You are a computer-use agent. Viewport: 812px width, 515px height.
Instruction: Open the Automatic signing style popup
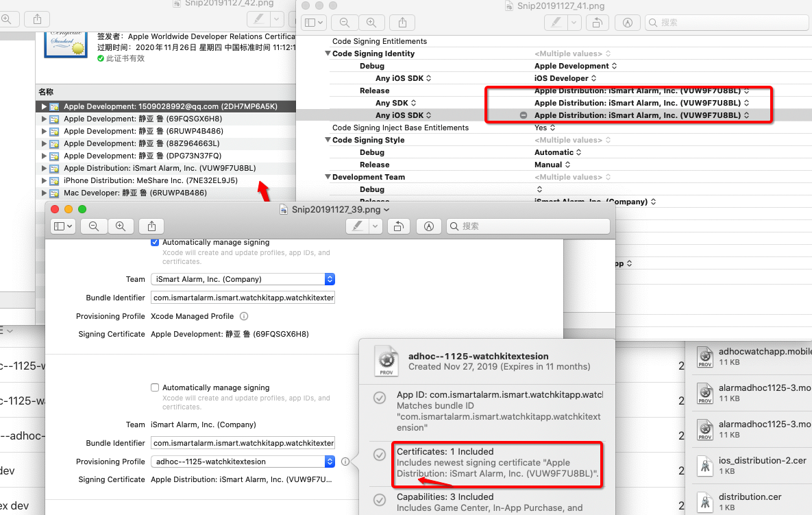point(558,152)
